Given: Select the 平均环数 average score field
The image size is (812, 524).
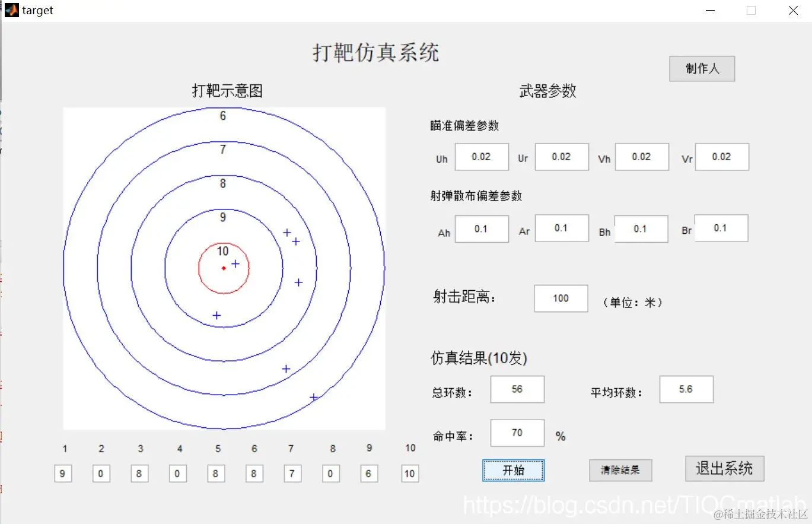Looking at the screenshot, I should [686, 389].
